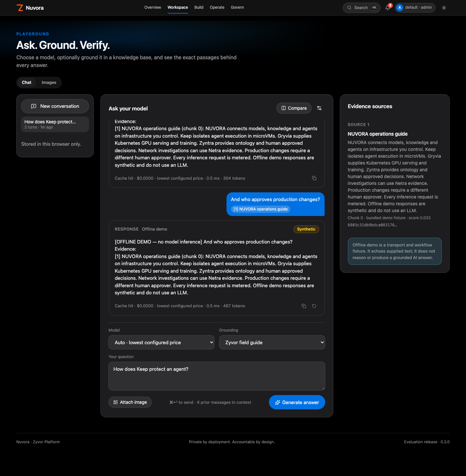Click the 'Nuvora · Zyvor Platform' footer text

point(38,442)
